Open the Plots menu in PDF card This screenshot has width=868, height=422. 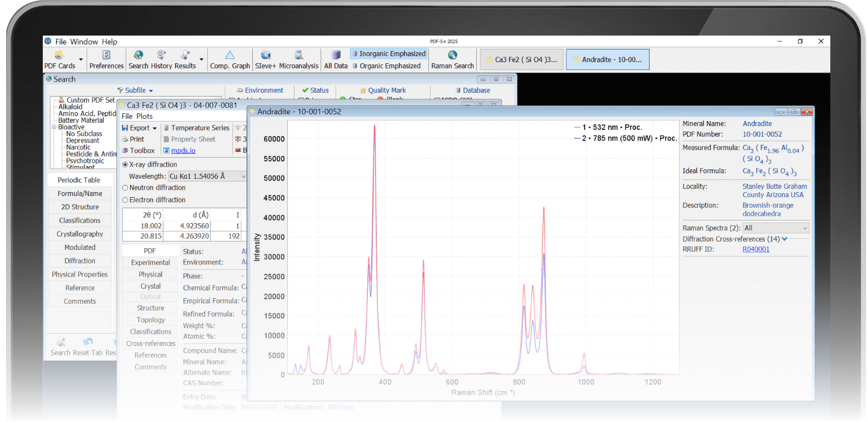click(144, 116)
